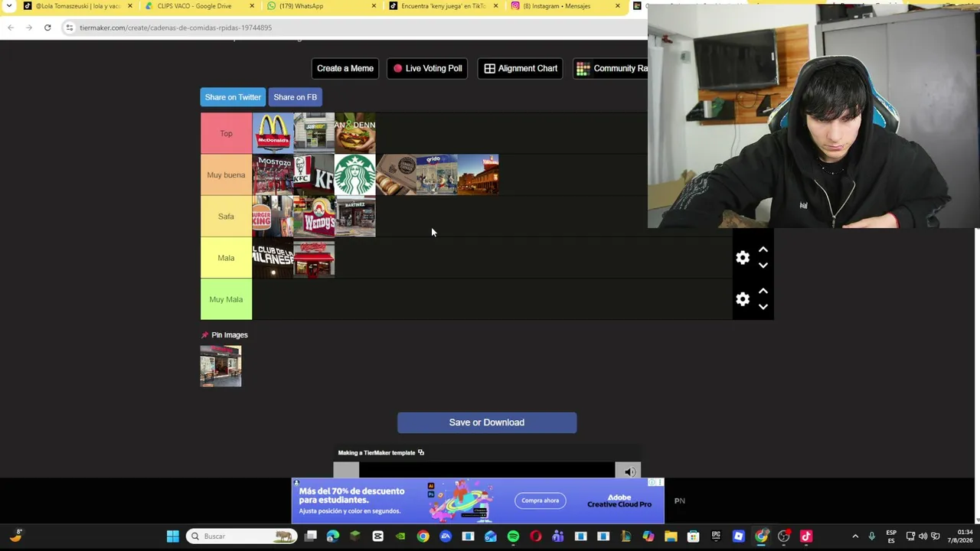
Task: Open Community Rank button
Action: click(611, 68)
